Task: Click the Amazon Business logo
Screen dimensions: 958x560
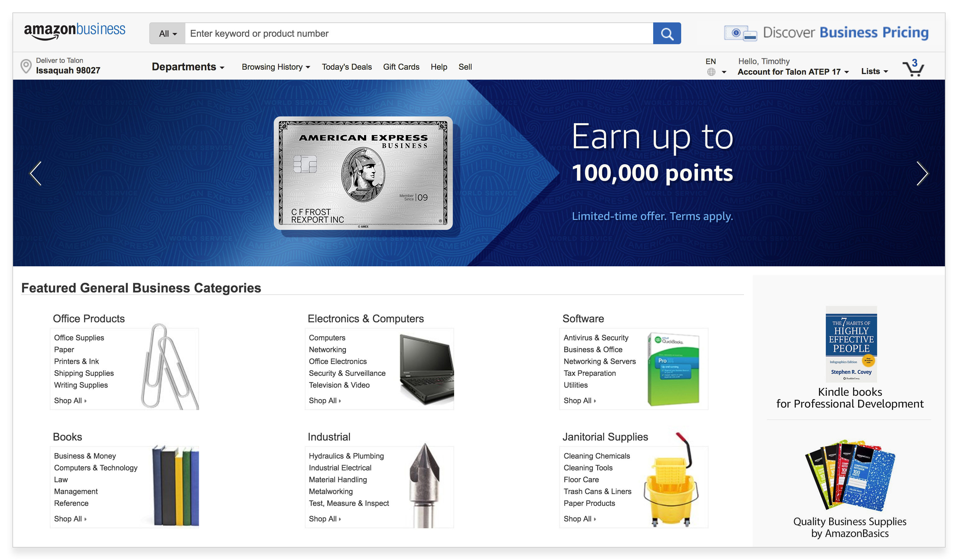Action: click(75, 30)
